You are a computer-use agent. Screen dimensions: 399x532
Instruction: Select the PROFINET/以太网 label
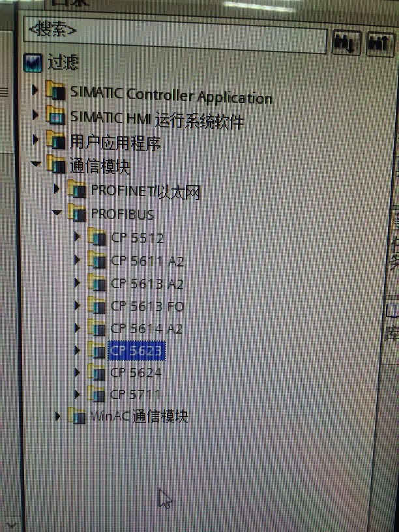point(145,192)
